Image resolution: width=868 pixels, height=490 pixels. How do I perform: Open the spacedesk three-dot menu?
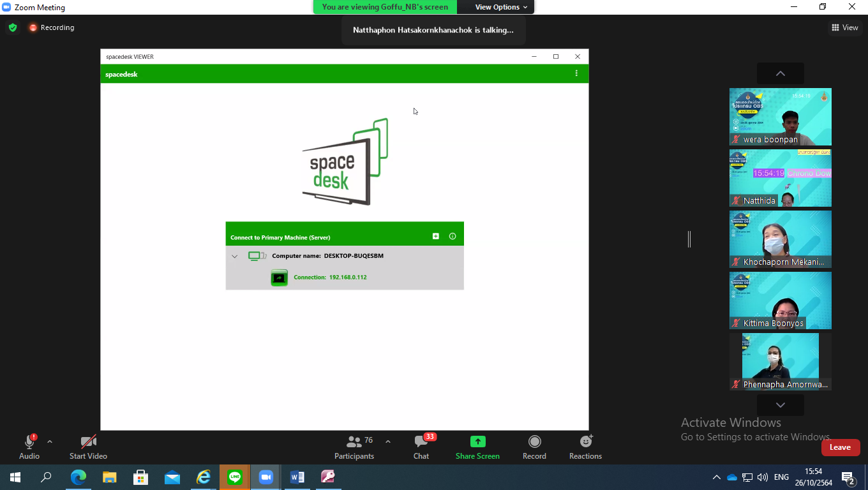click(x=576, y=73)
